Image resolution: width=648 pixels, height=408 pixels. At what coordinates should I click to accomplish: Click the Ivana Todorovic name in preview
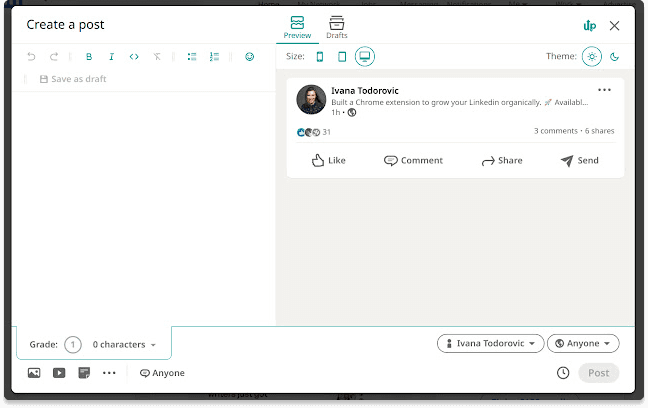pos(364,91)
